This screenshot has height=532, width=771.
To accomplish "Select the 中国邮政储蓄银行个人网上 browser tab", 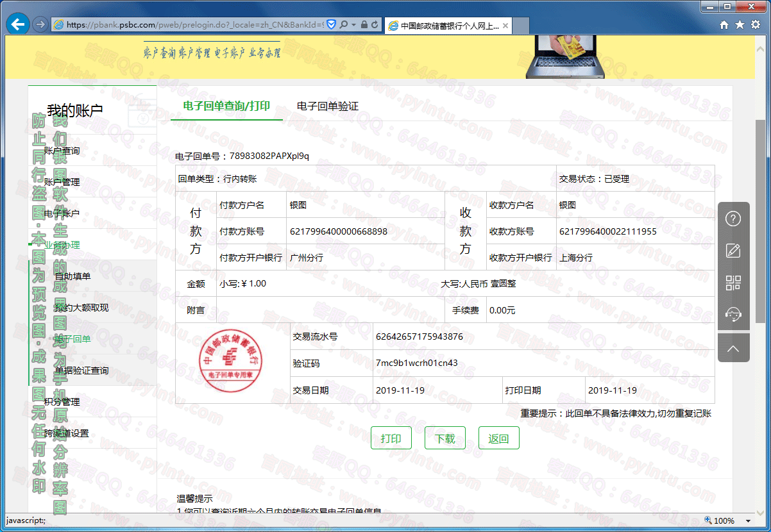I will pyautogui.click(x=448, y=26).
